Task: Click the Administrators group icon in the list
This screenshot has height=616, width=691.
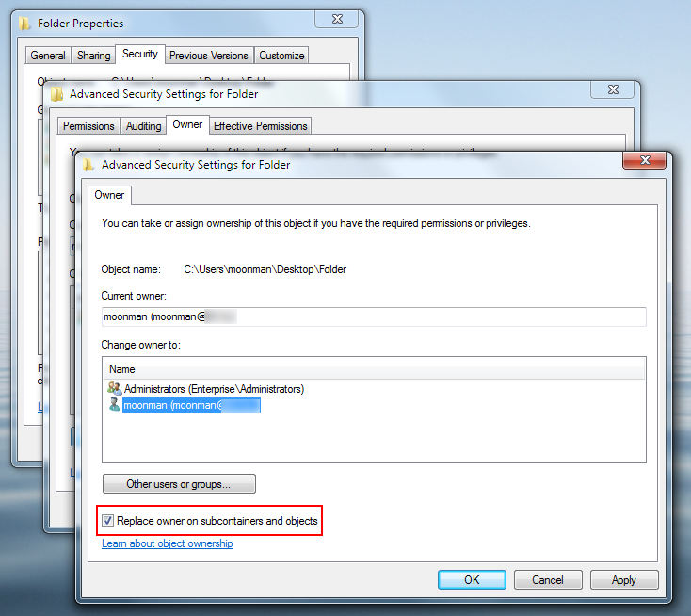Action: point(115,388)
